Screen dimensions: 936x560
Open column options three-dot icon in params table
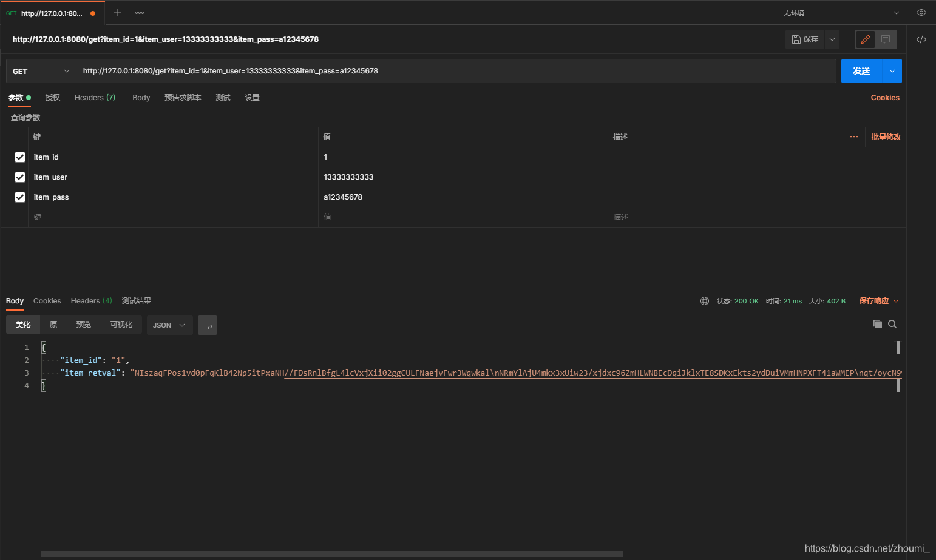point(854,137)
